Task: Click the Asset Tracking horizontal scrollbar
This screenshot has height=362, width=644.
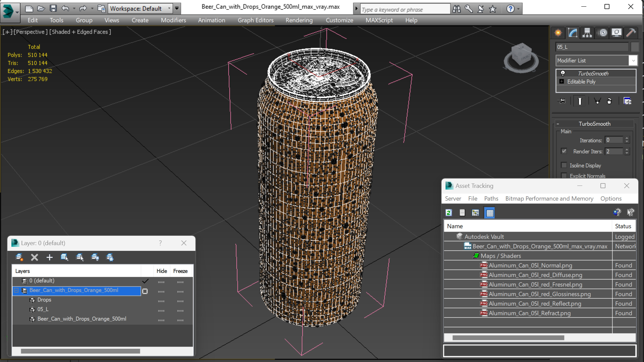Action: (508, 338)
